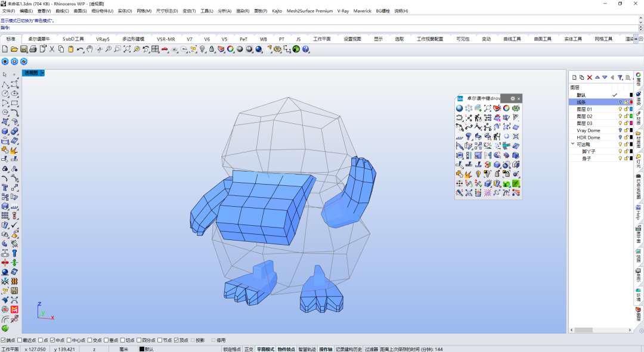Toggle the 端点 osnap checkbox
Viewport: 644px width, 352px height.
click(3, 340)
